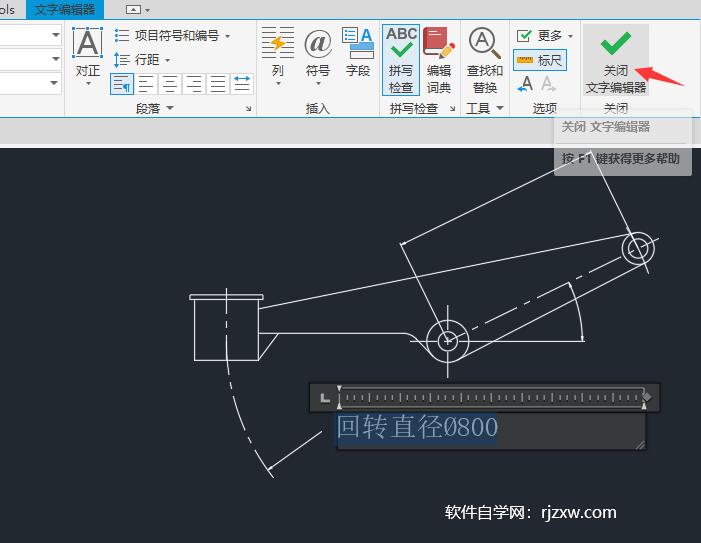701x543 pixels.
Task: Click the text box resize corner grip
Action: [640, 445]
